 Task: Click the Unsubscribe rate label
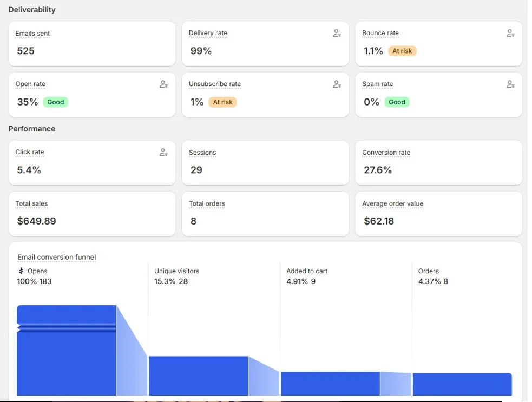215,84
